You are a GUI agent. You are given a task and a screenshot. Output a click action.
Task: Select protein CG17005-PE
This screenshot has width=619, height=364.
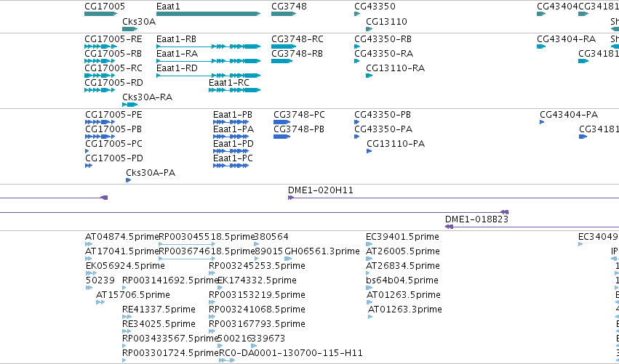[x=100, y=122]
